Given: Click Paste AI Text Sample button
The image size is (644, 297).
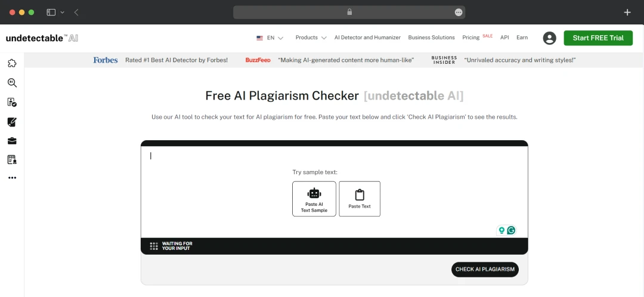Looking at the screenshot, I should click(x=314, y=199).
